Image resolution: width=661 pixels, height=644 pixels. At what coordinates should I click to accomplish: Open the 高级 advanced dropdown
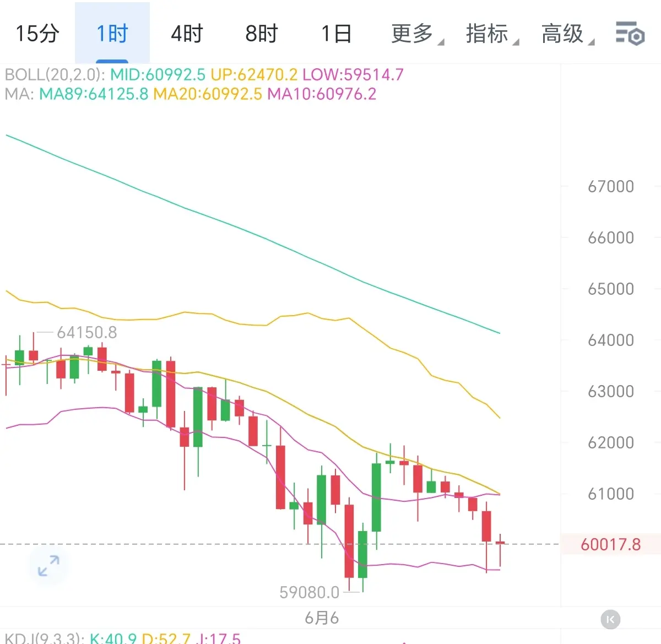pos(567,34)
